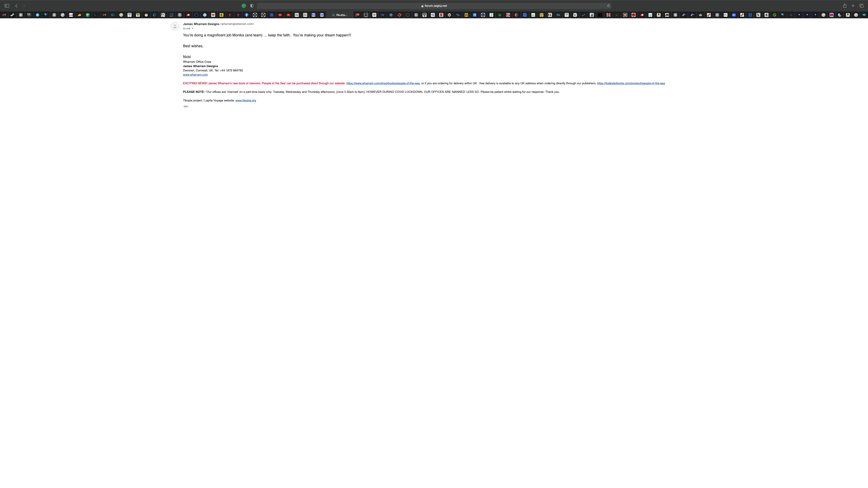Viewport: 868px width, 488px height.
Task: Open the gray 'T' icon tab
Action: click(180, 15)
